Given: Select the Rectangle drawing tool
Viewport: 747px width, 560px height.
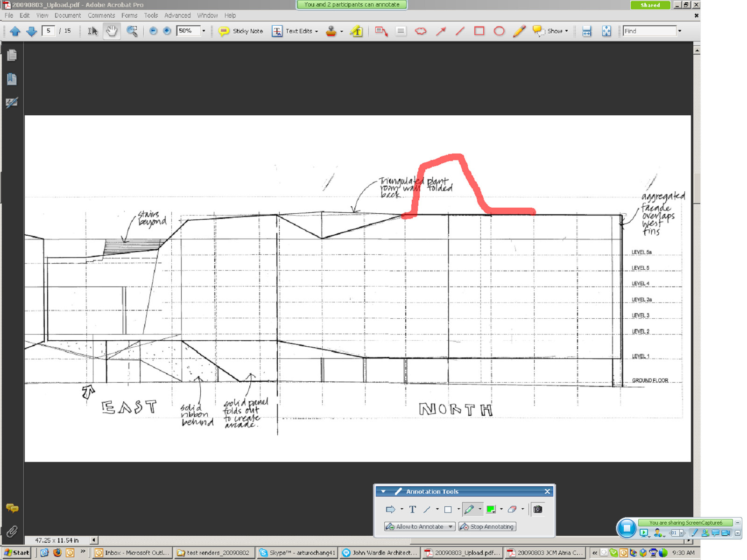Looking at the screenshot, I should point(479,31).
